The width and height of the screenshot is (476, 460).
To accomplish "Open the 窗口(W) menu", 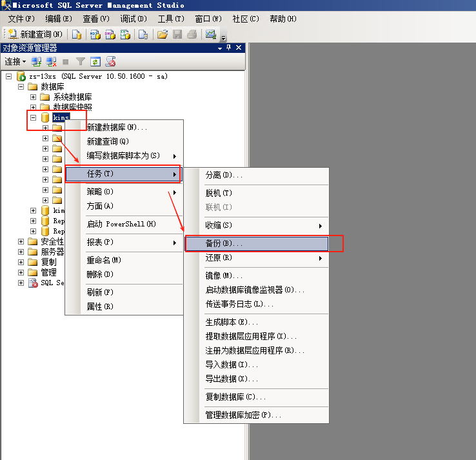I will (208, 19).
